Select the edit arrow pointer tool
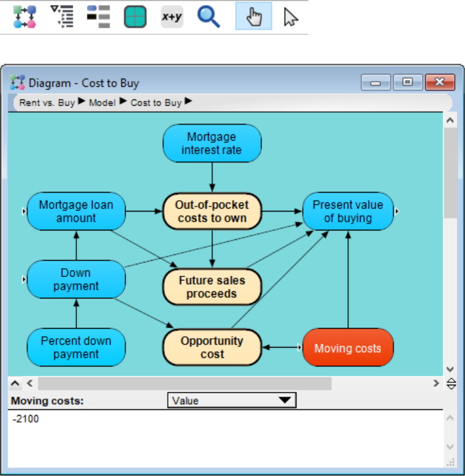The image size is (465, 476). click(291, 17)
